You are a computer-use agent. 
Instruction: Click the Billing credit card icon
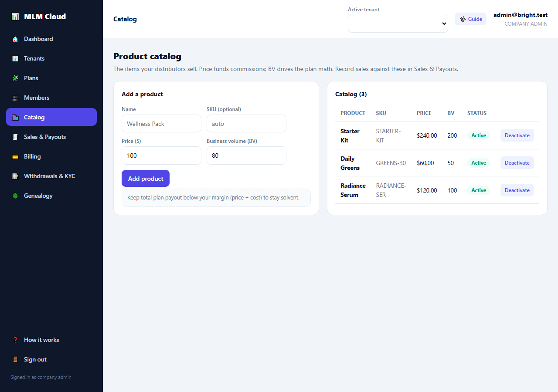(15, 156)
